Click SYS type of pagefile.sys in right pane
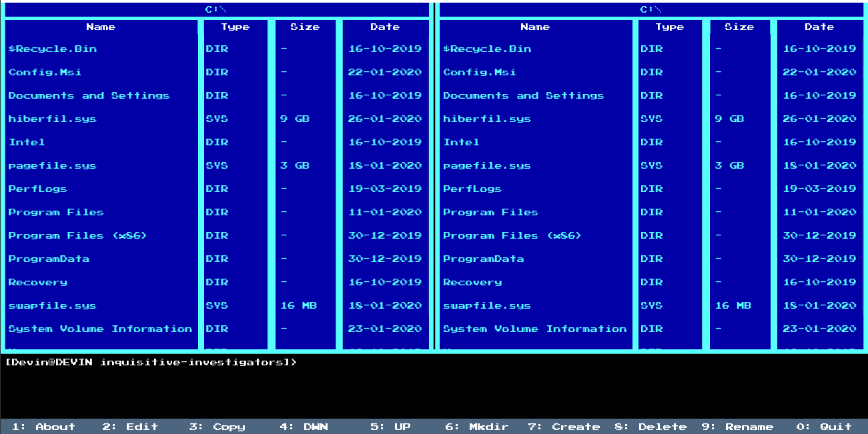Image resolution: width=868 pixels, height=434 pixels. point(651,165)
